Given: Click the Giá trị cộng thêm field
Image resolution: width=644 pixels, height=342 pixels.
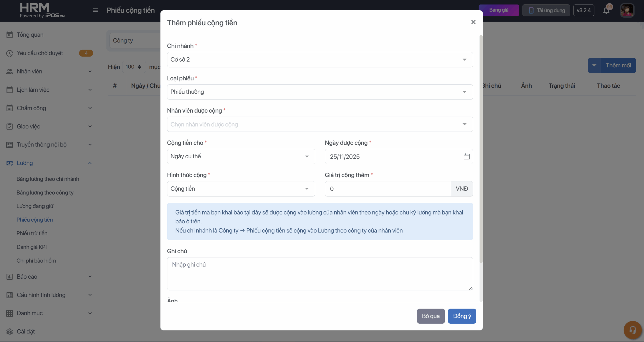Looking at the screenshot, I should (388, 189).
